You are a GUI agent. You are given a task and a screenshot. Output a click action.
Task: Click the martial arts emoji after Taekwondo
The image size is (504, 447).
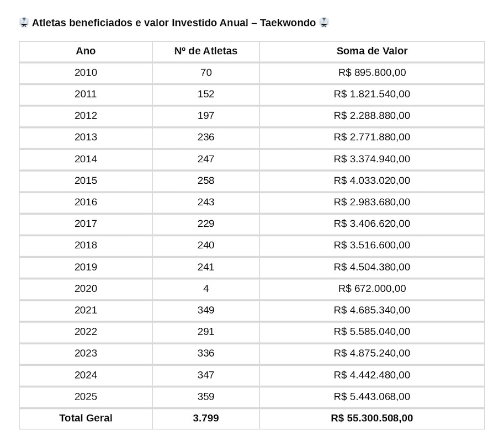324,23
